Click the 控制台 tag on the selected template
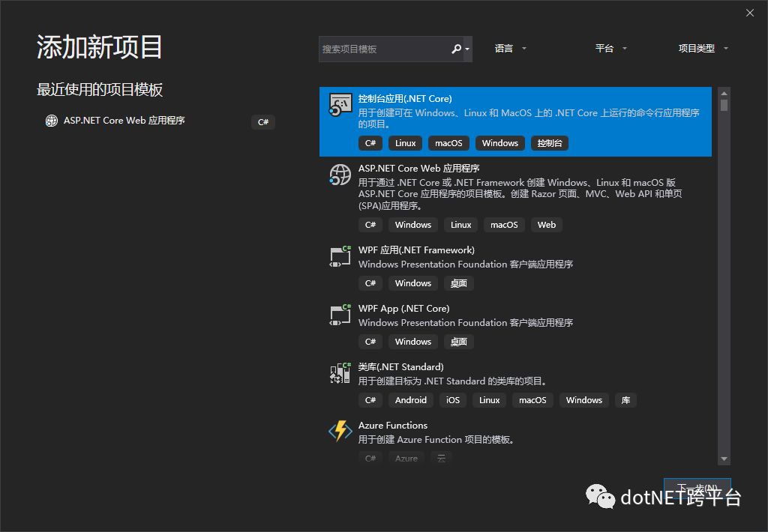 550,143
